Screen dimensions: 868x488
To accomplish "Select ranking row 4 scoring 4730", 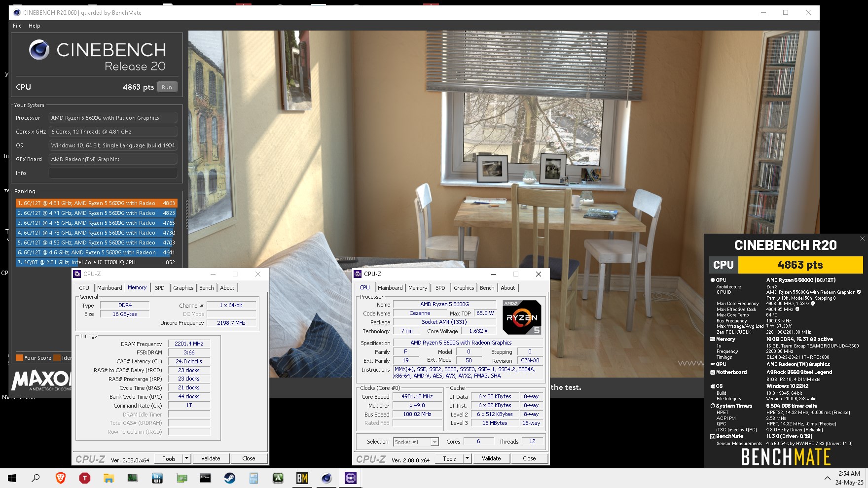I will coord(96,233).
